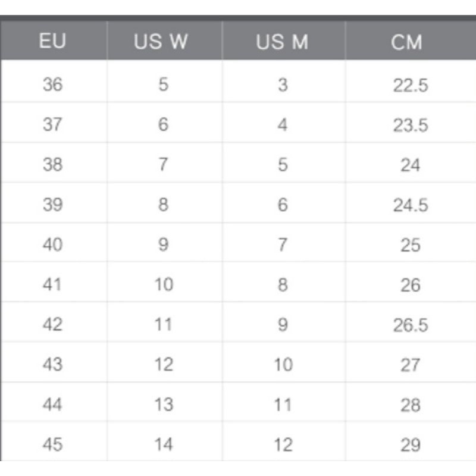The width and height of the screenshot is (476, 476).
Task: Select the 22.5 CM cell
Action: tap(411, 85)
